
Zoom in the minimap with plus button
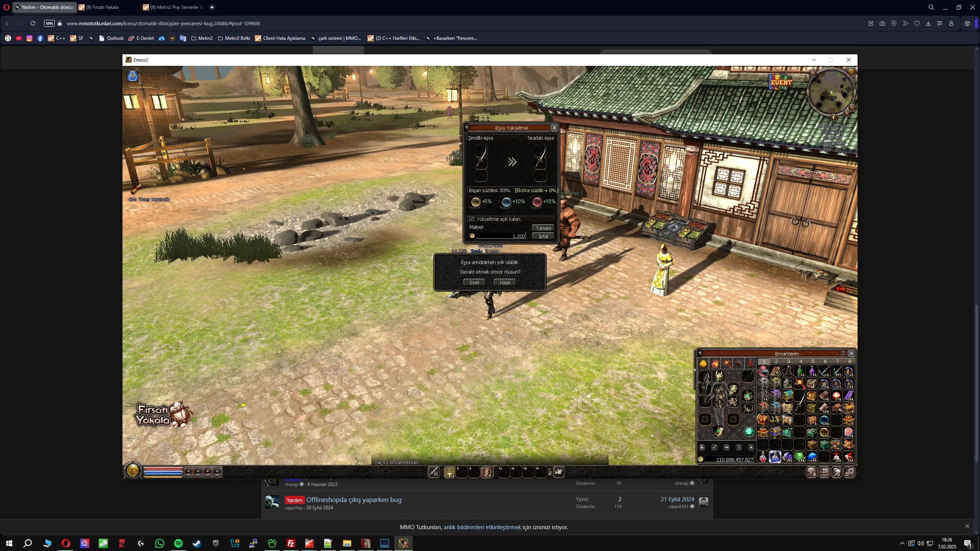(847, 113)
